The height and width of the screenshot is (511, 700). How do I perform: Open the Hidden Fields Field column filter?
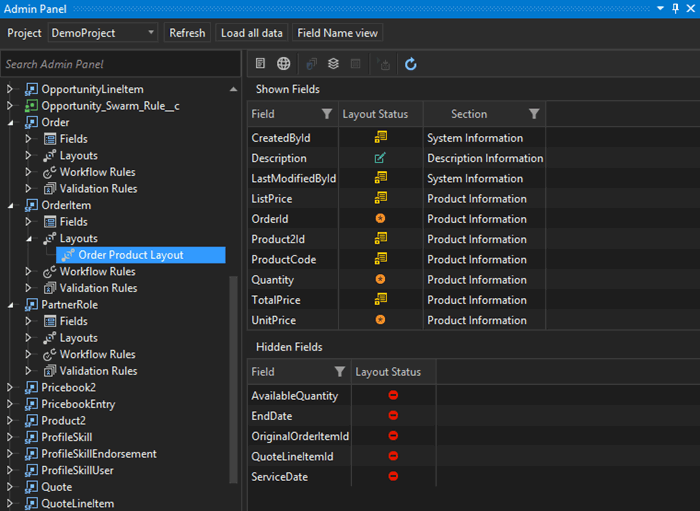click(340, 372)
